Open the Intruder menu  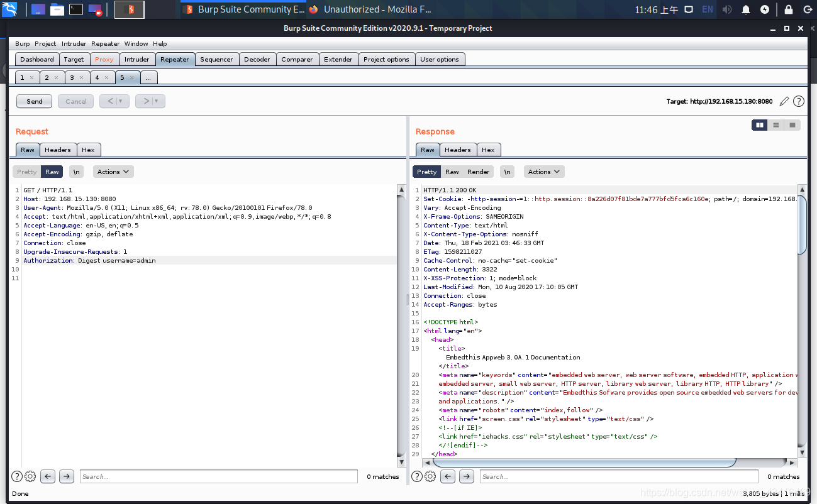click(x=74, y=44)
